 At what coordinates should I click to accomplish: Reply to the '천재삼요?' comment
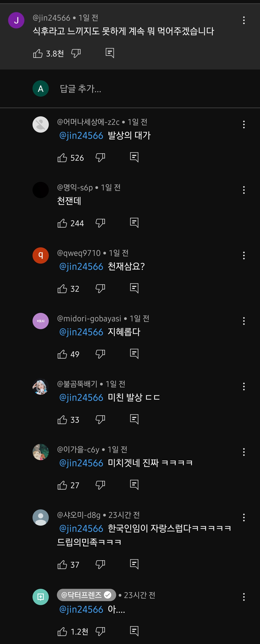134,288
